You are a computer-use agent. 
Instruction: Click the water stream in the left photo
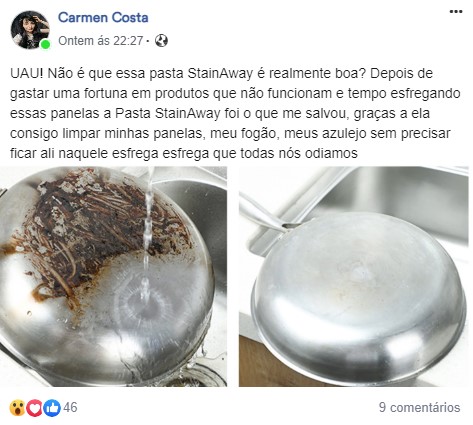click(x=147, y=233)
